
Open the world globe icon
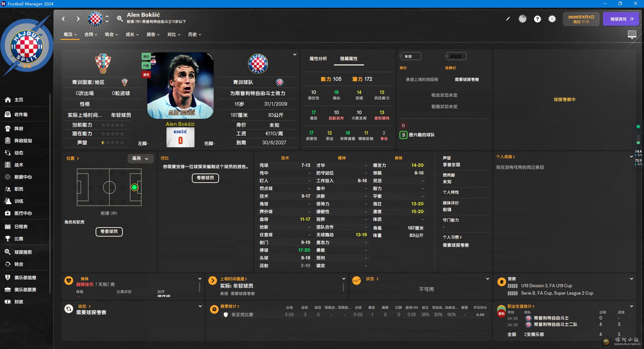pos(523,19)
